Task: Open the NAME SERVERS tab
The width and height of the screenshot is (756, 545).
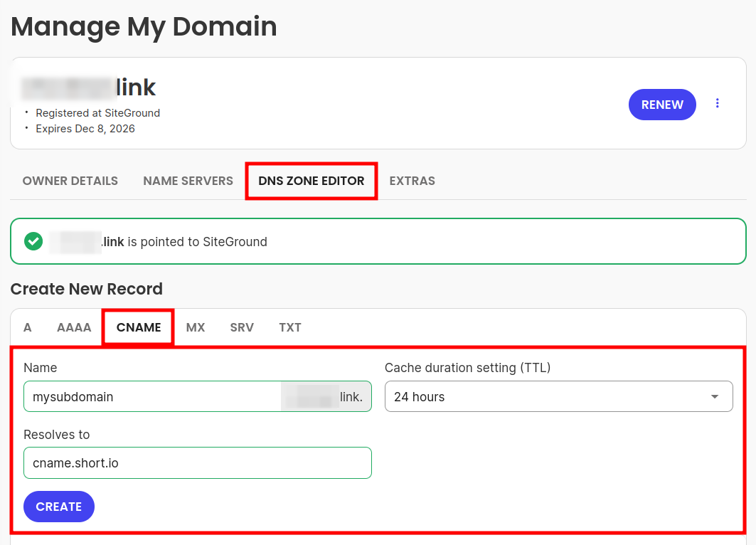Action: coord(188,181)
